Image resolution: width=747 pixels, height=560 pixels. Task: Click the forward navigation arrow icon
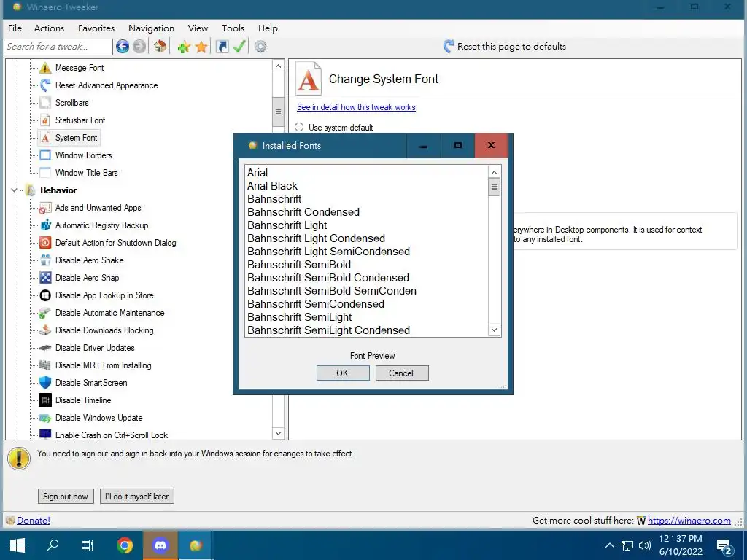(139, 46)
